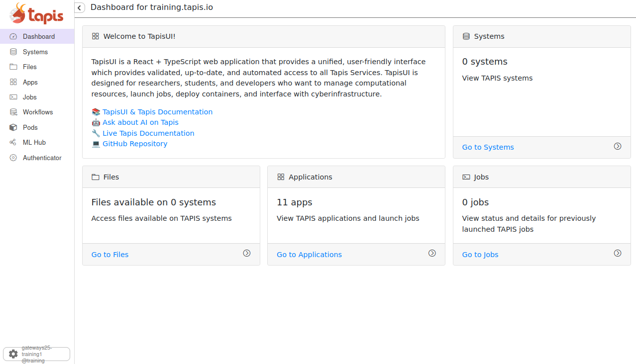The height and width of the screenshot is (364, 636).
Task: Open Systems from the sidebar
Action: click(35, 52)
